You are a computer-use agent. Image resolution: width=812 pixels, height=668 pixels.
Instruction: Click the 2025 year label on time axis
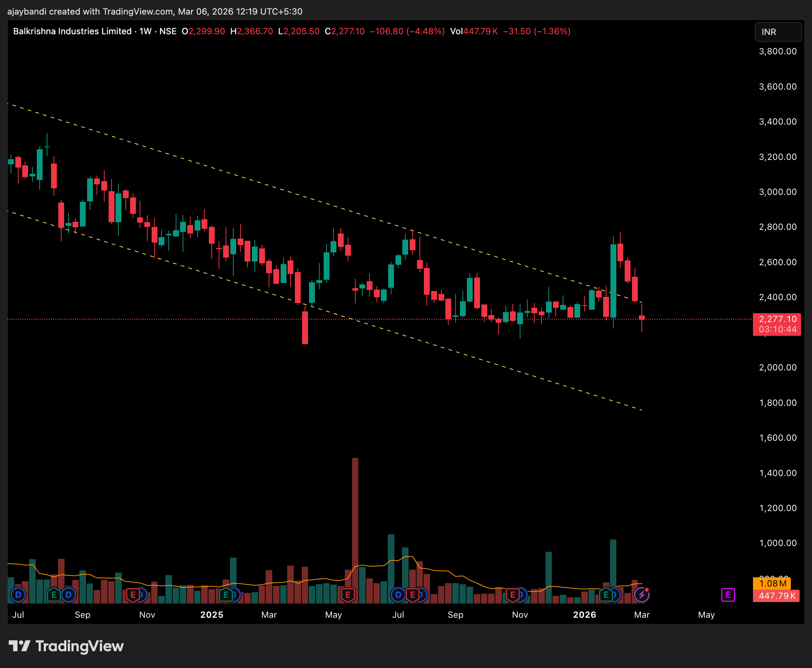point(212,614)
